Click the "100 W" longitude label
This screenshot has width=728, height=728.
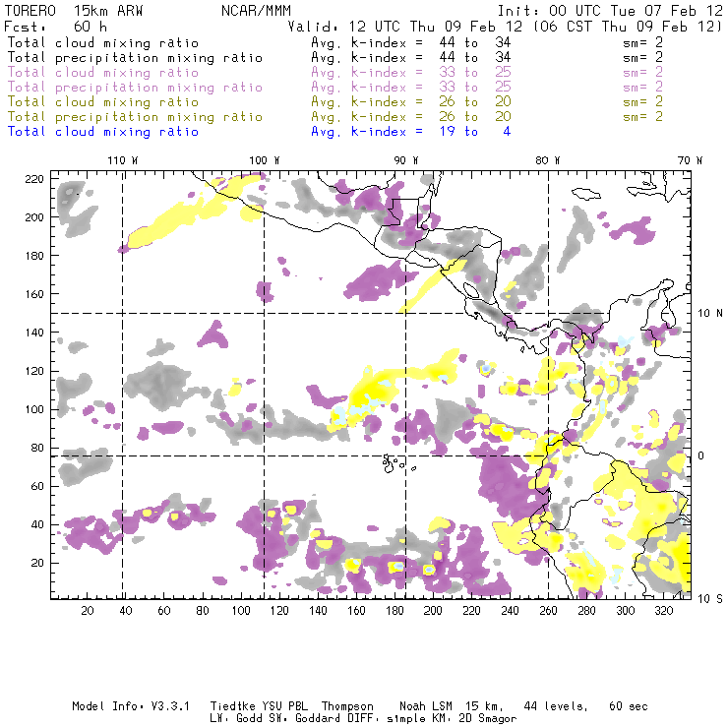pos(265,160)
